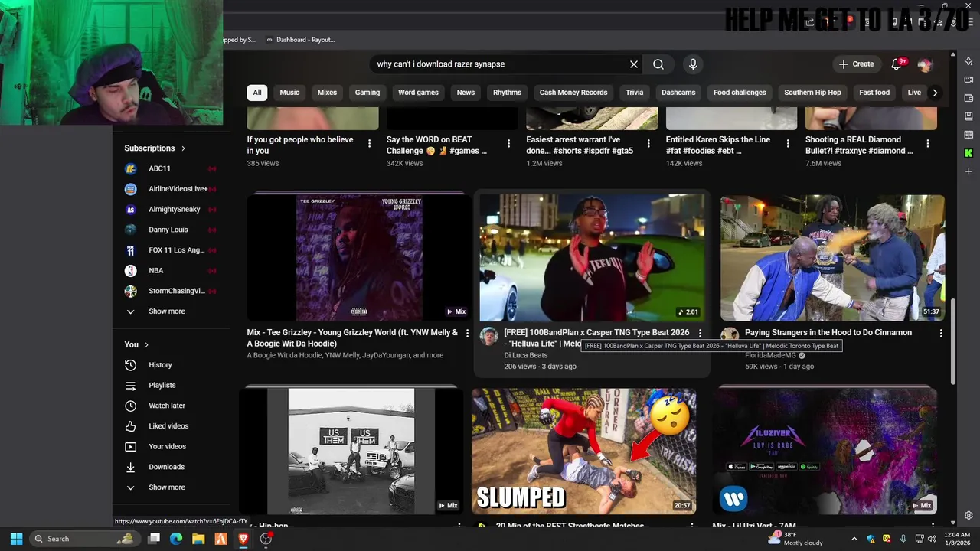980x551 pixels.
Task: Choose the Rhythms chip
Action: pyautogui.click(x=507, y=93)
